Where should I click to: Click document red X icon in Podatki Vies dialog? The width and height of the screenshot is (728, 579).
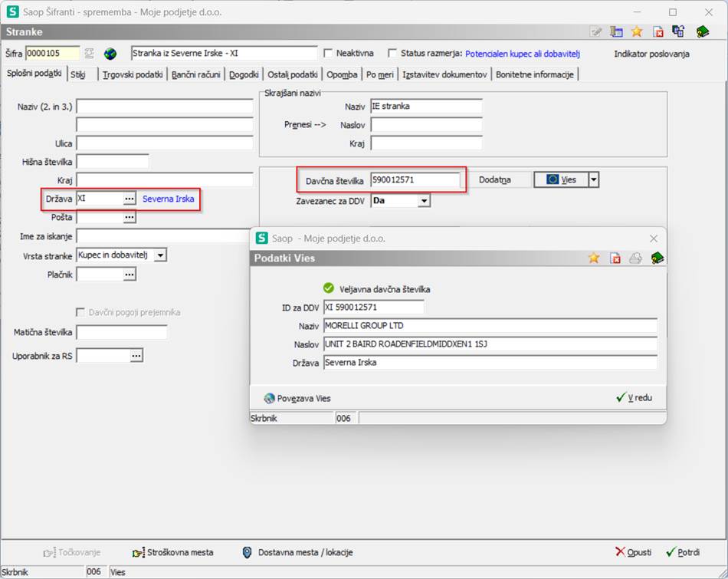pyautogui.click(x=615, y=258)
